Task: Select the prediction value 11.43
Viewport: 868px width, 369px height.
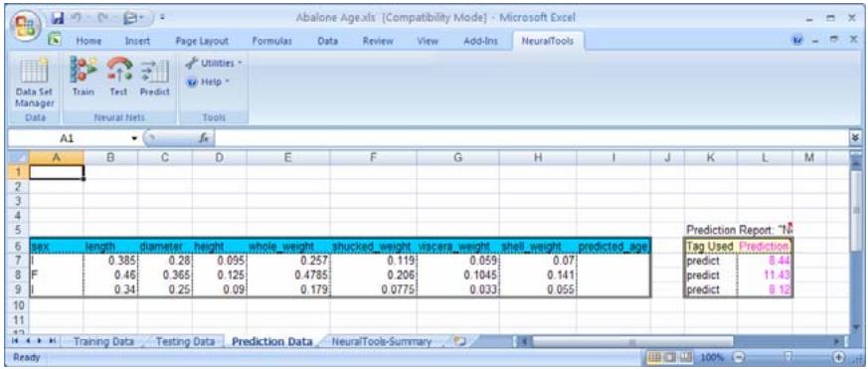Action: [765, 275]
